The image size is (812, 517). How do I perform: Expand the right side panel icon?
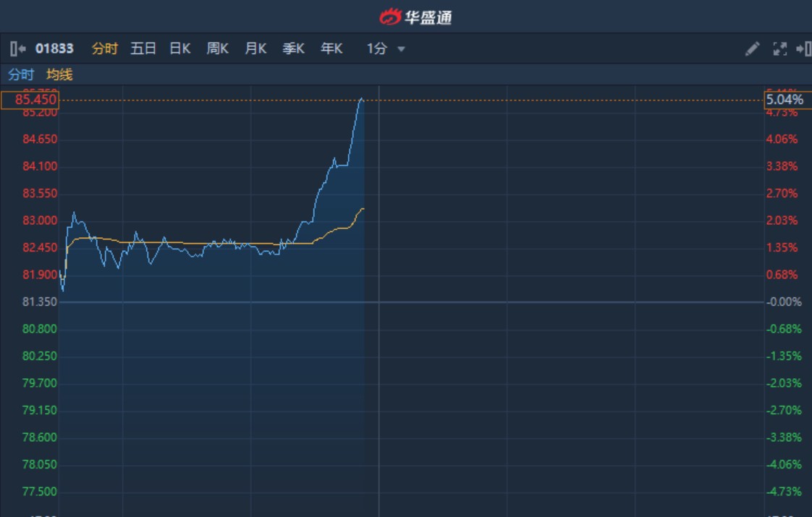[x=804, y=48]
